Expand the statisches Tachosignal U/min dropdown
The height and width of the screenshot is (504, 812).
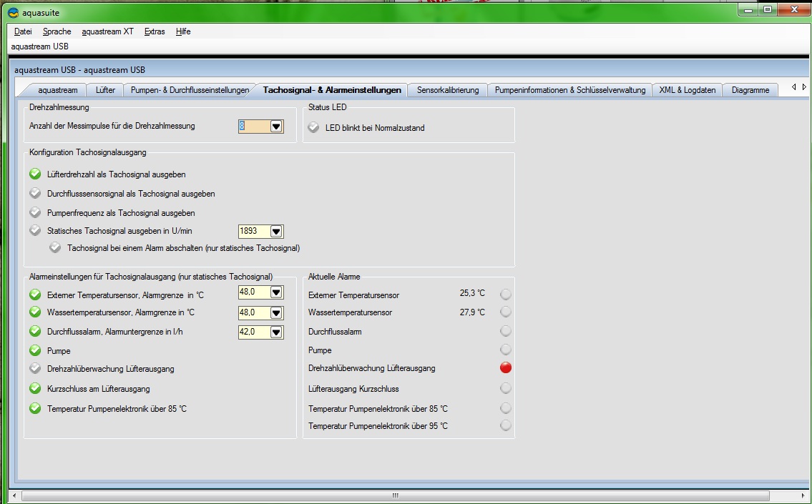click(x=276, y=232)
